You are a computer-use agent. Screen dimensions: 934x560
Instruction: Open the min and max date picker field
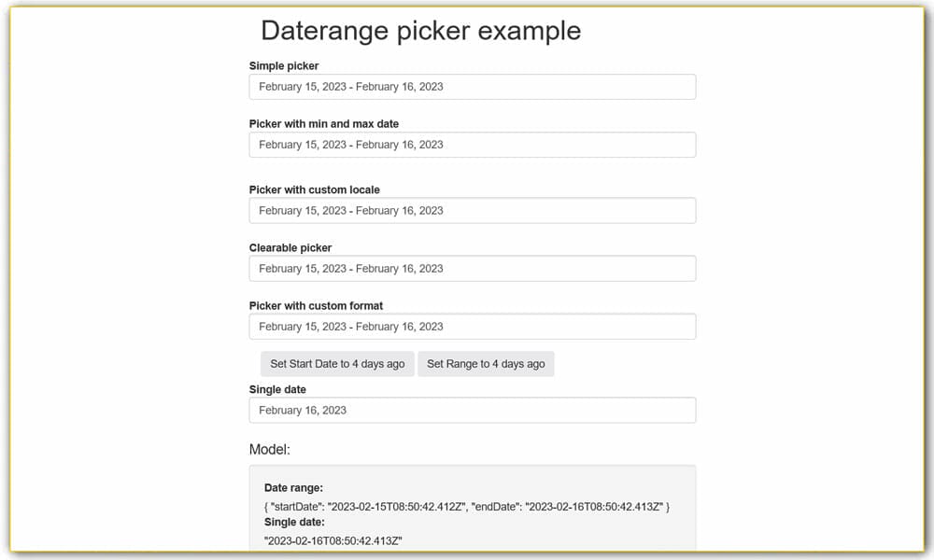[472, 145]
